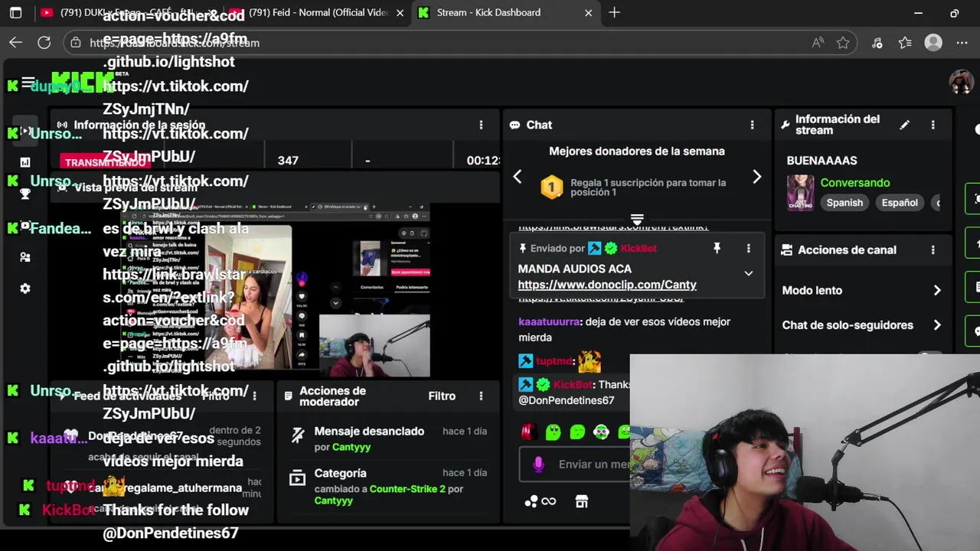980x551 pixels.
Task: Open Información del stream three-dot menu
Action: [933, 125]
